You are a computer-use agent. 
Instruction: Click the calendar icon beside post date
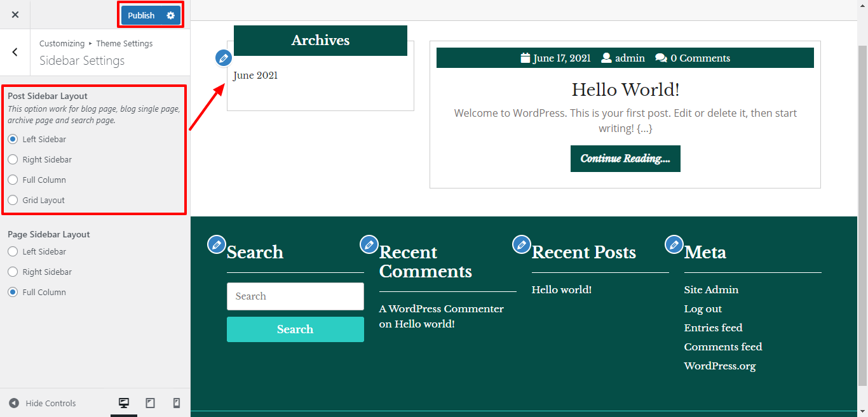(x=526, y=58)
